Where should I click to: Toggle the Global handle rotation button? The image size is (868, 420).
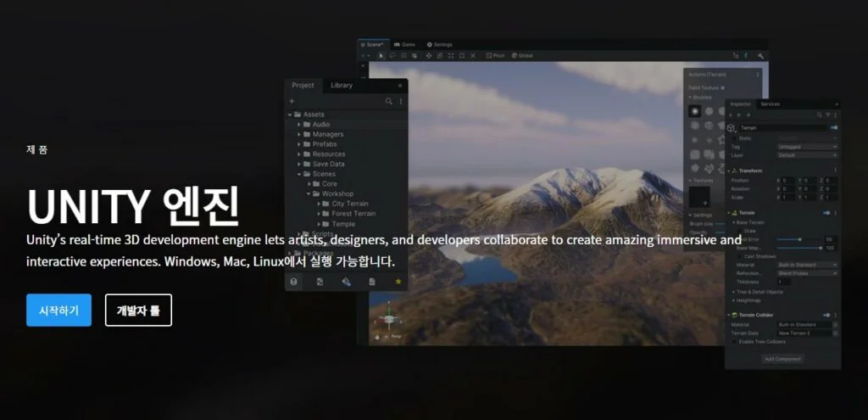[522, 55]
